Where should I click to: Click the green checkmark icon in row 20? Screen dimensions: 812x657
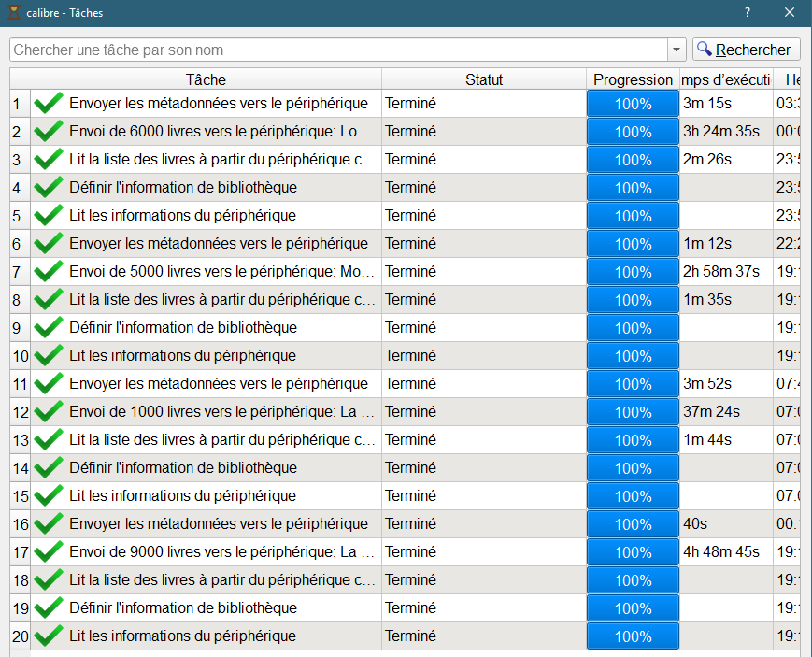[x=49, y=636]
